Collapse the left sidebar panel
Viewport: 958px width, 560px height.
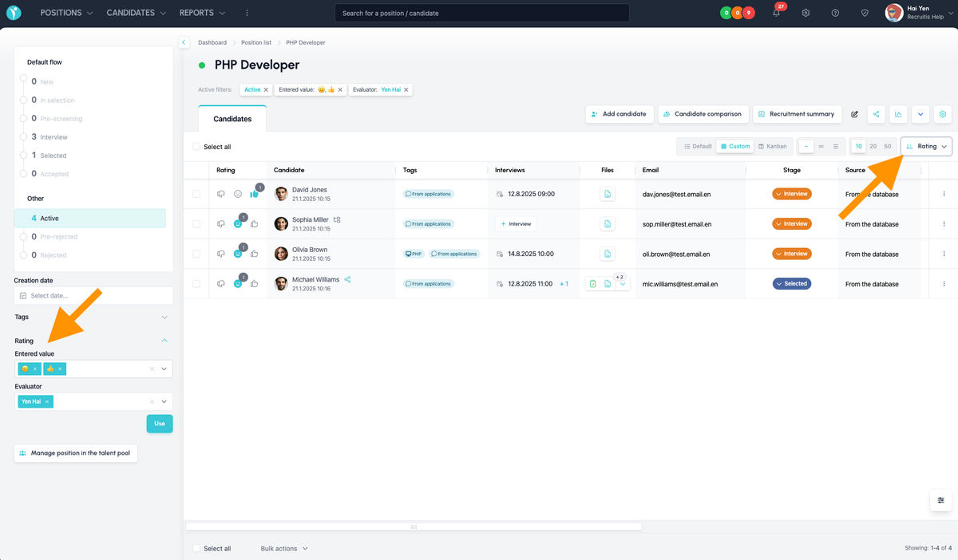(x=183, y=42)
